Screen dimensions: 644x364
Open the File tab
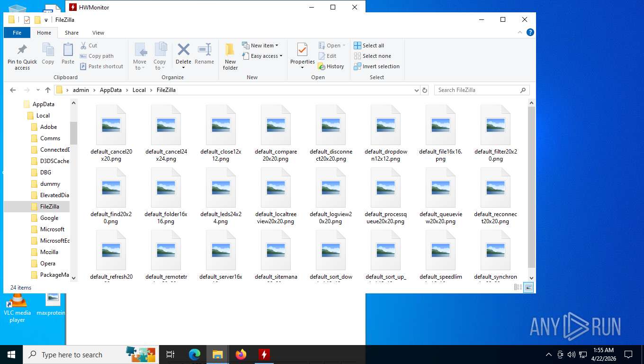(x=17, y=33)
